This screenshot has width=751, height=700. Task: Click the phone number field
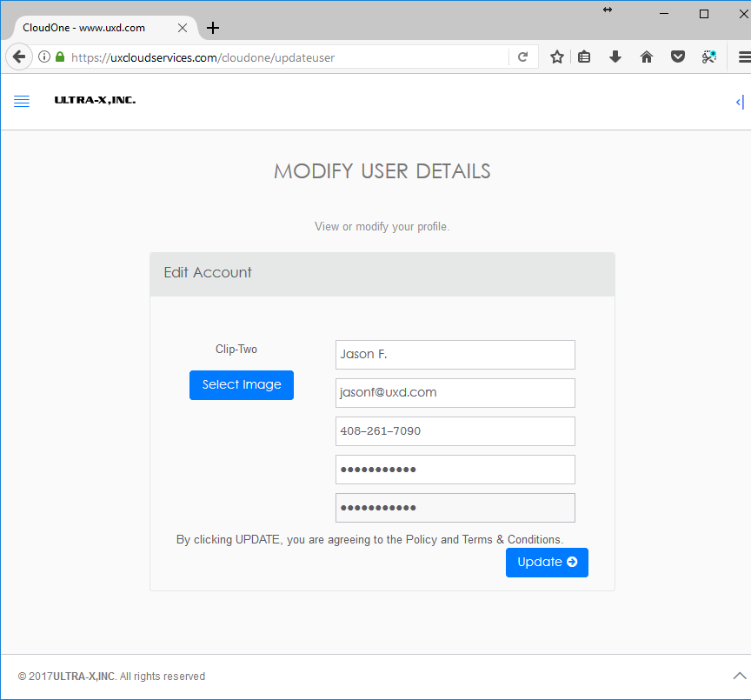455,431
